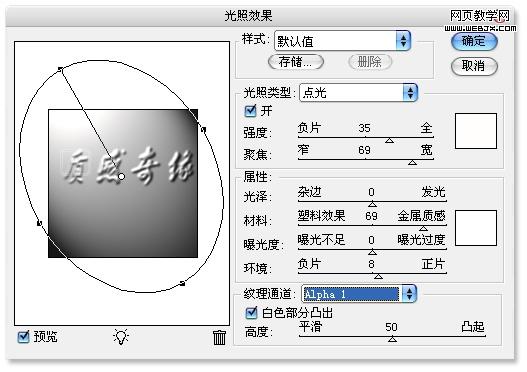The width and height of the screenshot is (527, 372).
Task: Click the 聚焦 focus slider handle
Action: pos(412,163)
